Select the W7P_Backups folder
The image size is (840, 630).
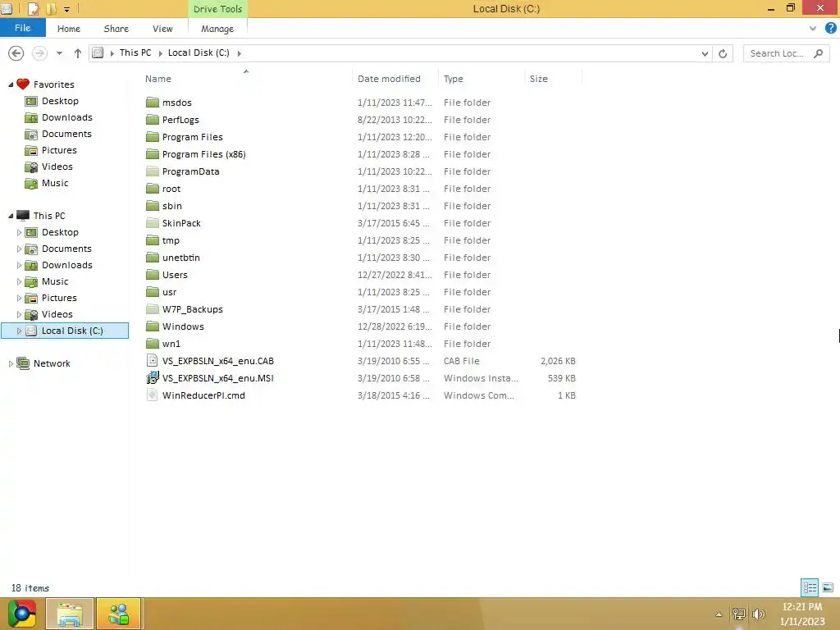click(192, 309)
